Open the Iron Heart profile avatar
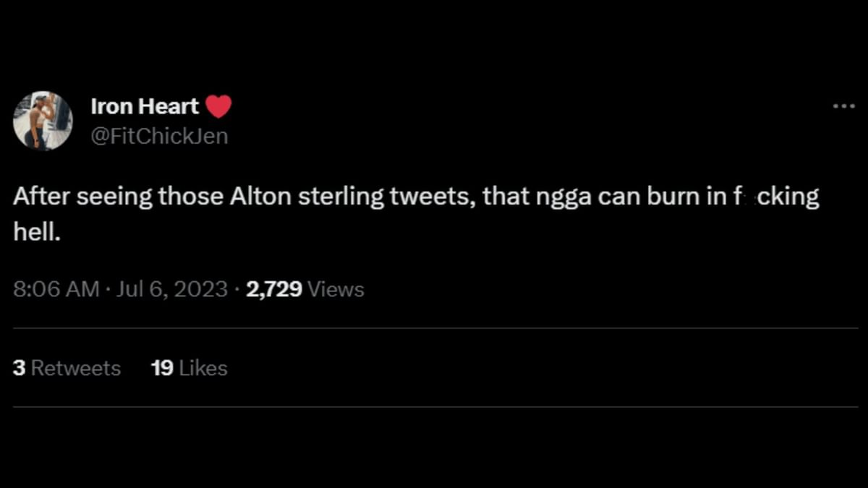 (x=43, y=121)
